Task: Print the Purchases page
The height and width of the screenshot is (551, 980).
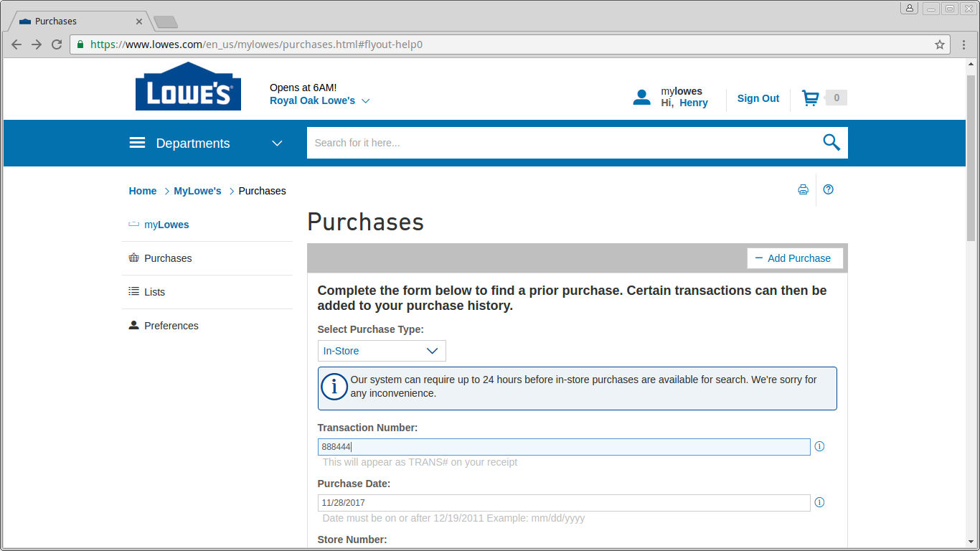Action: click(x=803, y=189)
